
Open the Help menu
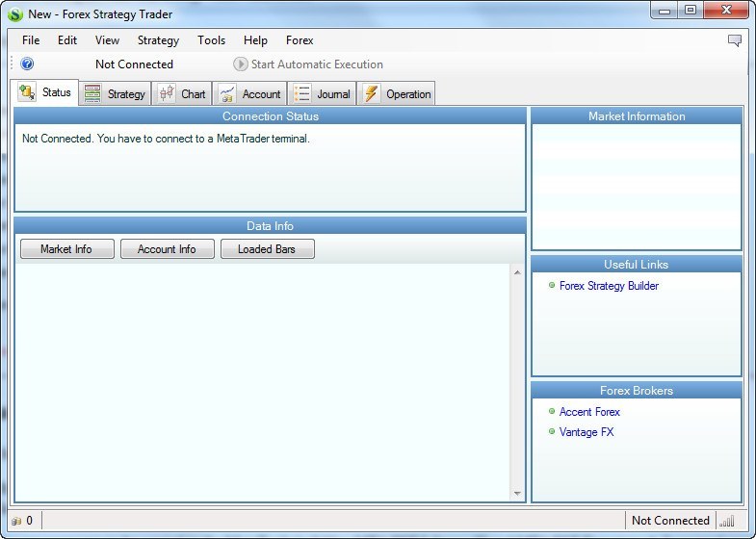(x=255, y=40)
